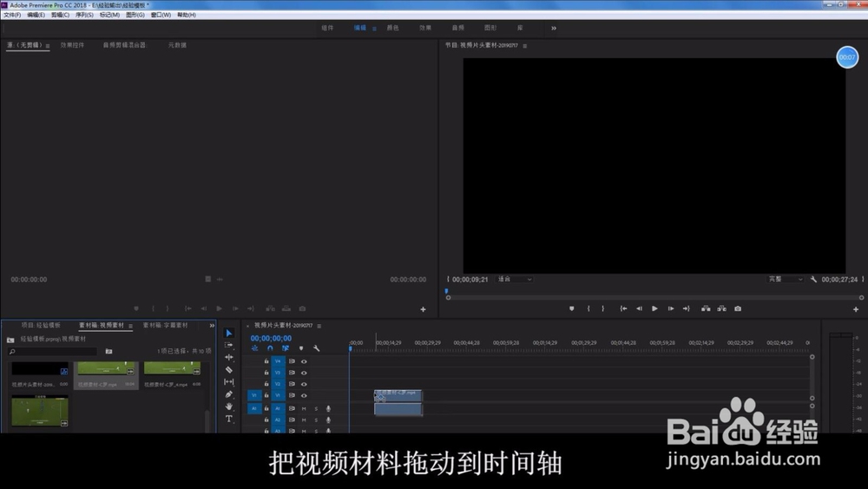
Task: Go to In point in Program monitor
Action: [623, 308]
